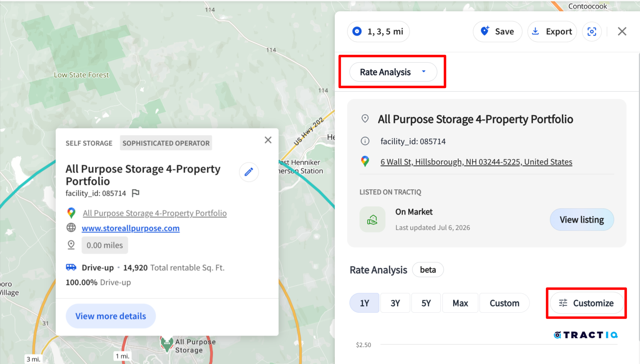Click the View listing button
Viewport: 640px width, 364px height.
pyautogui.click(x=582, y=220)
